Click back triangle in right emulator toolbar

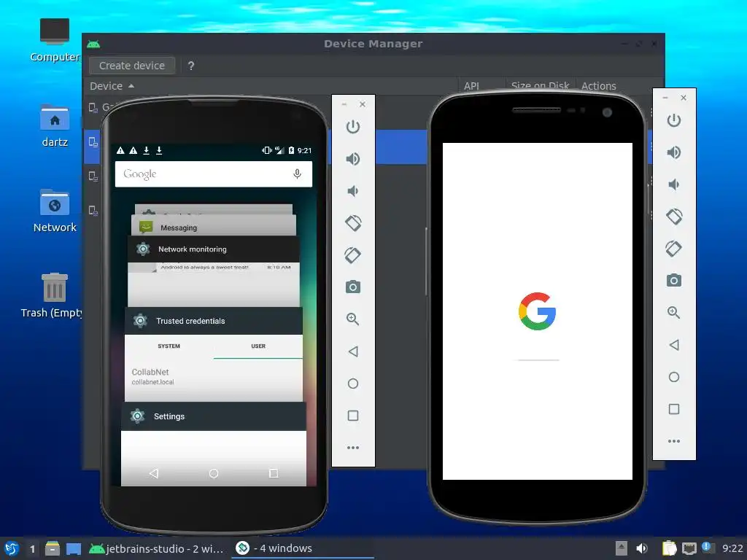(674, 345)
